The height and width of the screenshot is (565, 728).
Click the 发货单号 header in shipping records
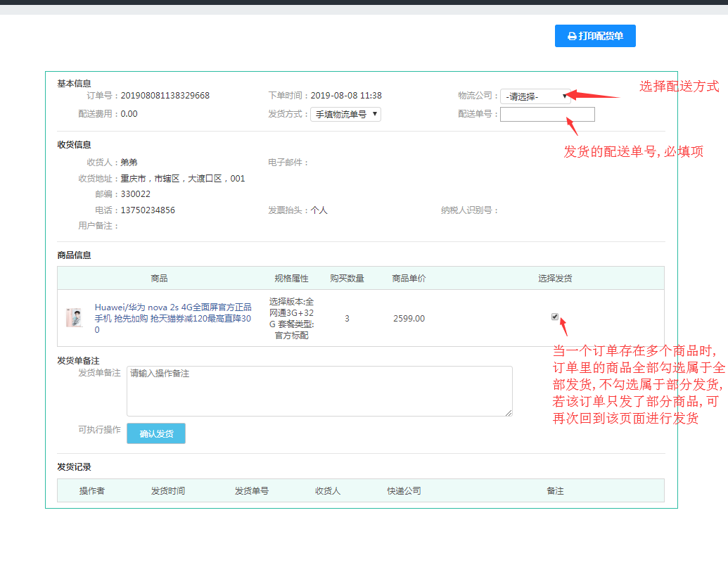(252, 491)
